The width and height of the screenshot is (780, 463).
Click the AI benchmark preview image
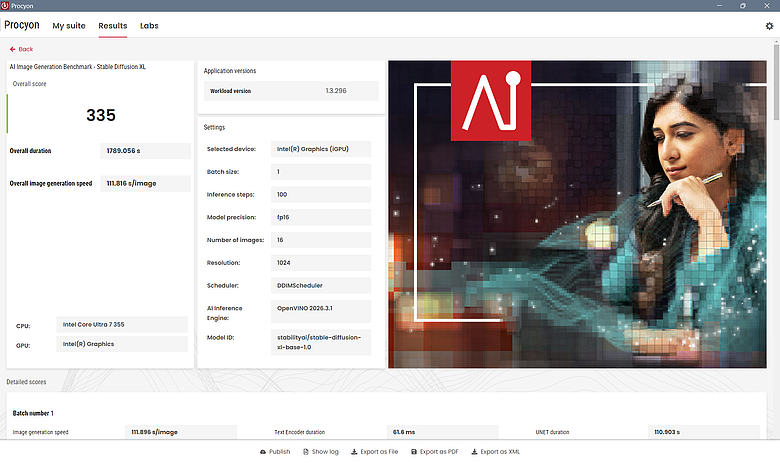pos(577,214)
